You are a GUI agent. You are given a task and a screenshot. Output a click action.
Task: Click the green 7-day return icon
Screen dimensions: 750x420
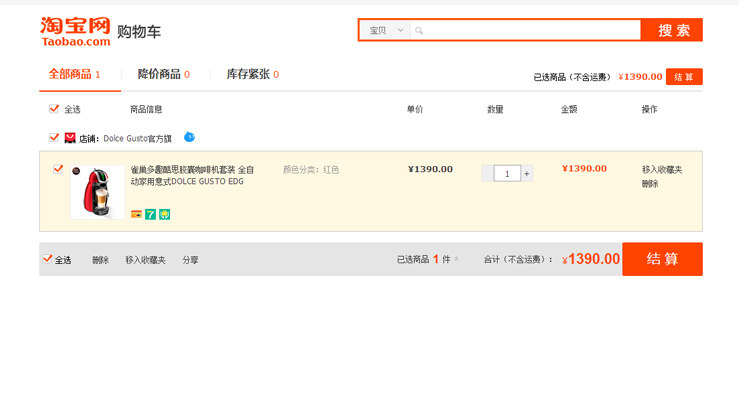click(151, 214)
